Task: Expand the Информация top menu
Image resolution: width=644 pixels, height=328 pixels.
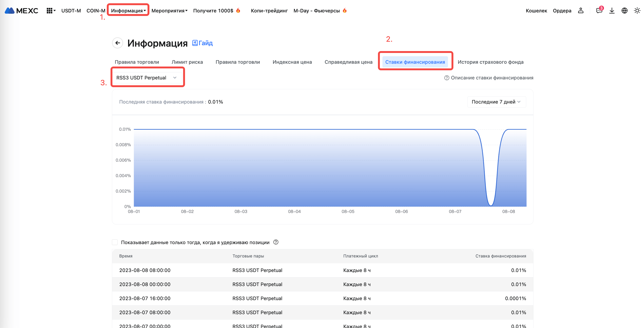Action: point(128,11)
